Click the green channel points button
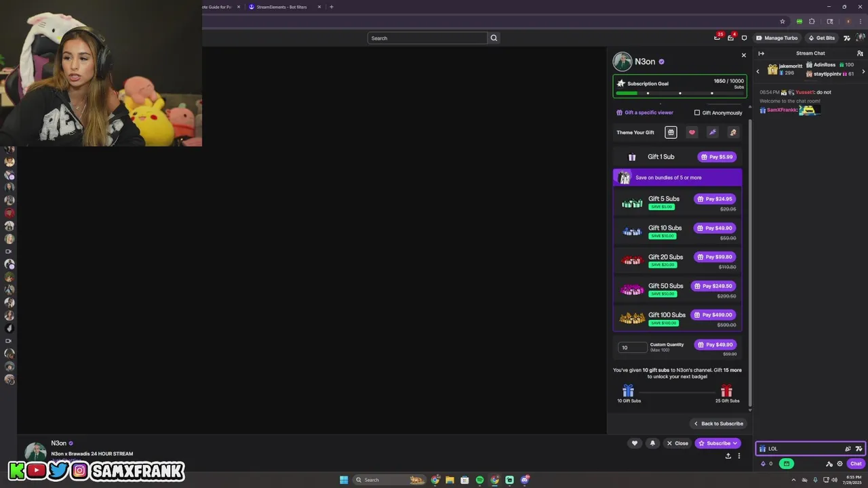The image size is (868, 488). 787,464
